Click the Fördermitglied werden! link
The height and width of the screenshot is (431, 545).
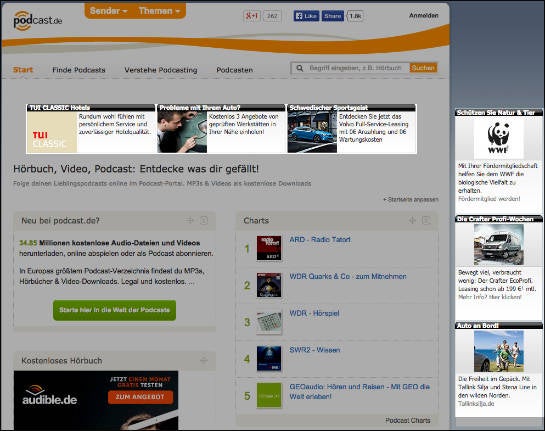[489, 199]
